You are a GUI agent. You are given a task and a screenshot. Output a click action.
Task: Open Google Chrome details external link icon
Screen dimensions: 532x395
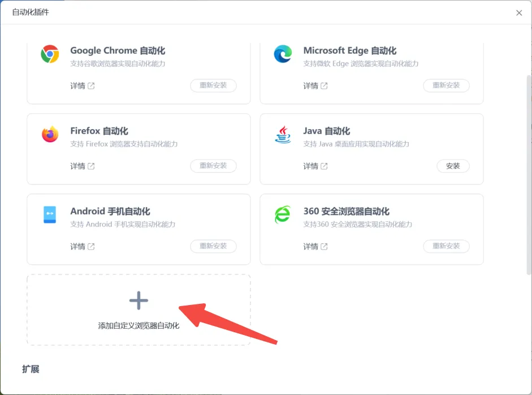coord(91,86)
